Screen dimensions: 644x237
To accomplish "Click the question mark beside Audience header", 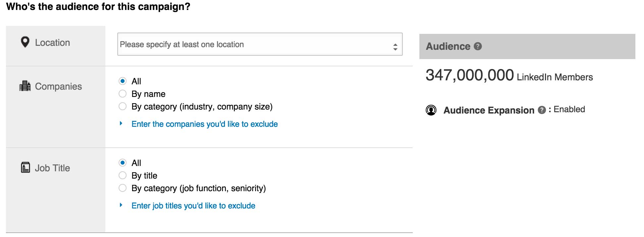I will click(x=477, y=47).
